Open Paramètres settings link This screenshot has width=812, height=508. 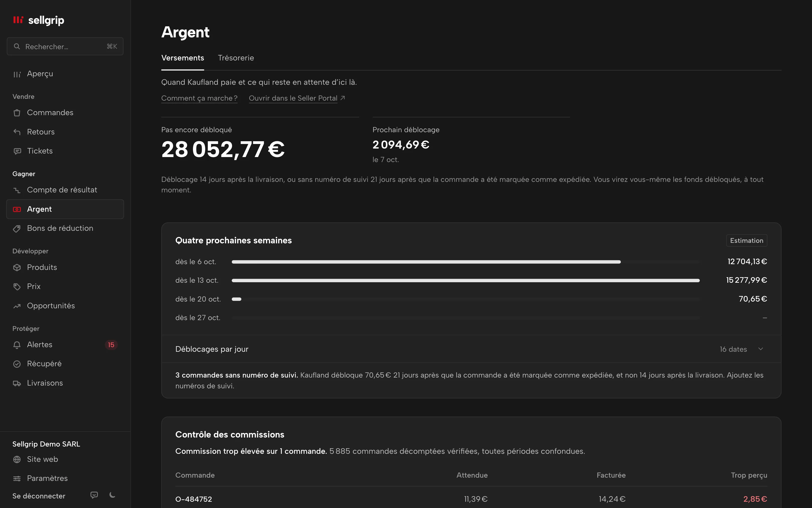coord(65,478)
